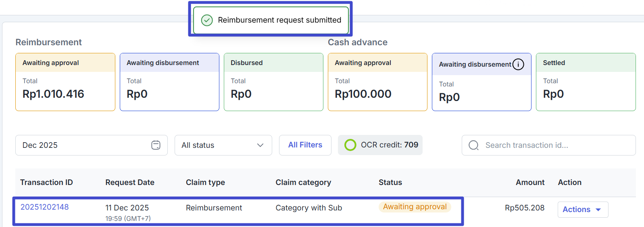Click the info icon beside Awaiting disbursement
Viewport: 644px width, 227px height.
coord(518,64)
